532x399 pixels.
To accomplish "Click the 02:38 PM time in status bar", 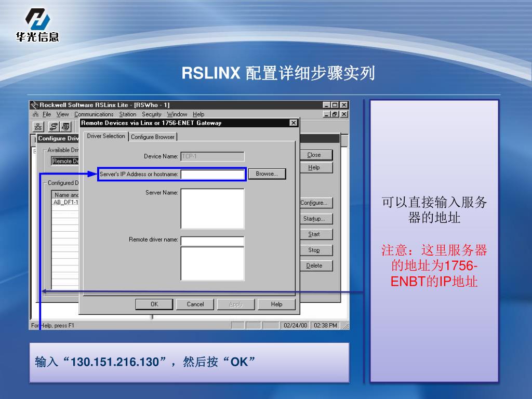I will coord(325,325).
